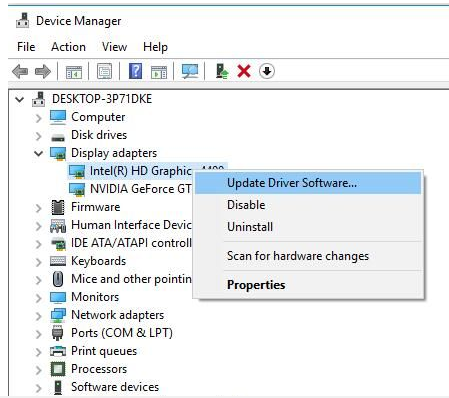This screenshot has width=449, height=398.
Task: Click the IDE ATA/ATAPI controllers icon
Action: [58, 244]
